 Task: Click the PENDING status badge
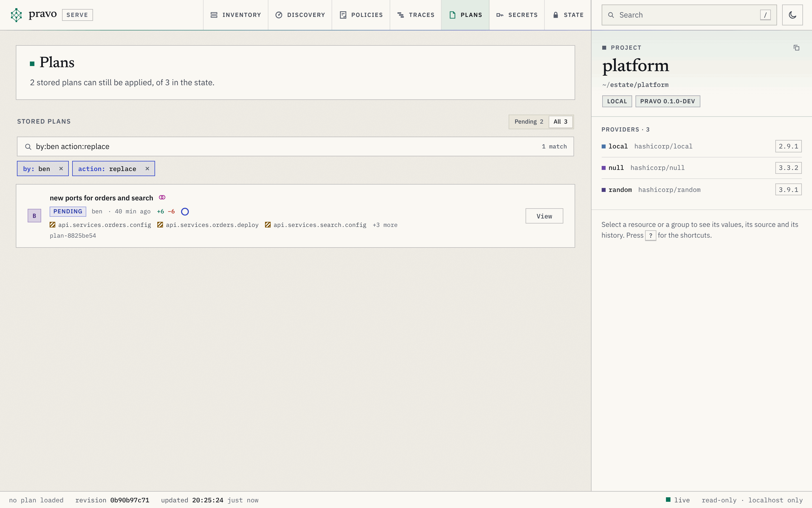(x=68, y=211)
